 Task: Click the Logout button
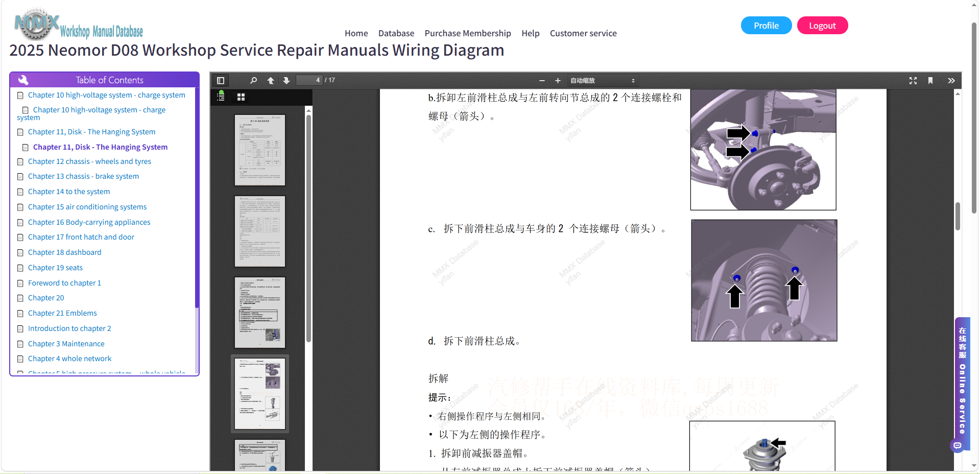pos(822,26)
